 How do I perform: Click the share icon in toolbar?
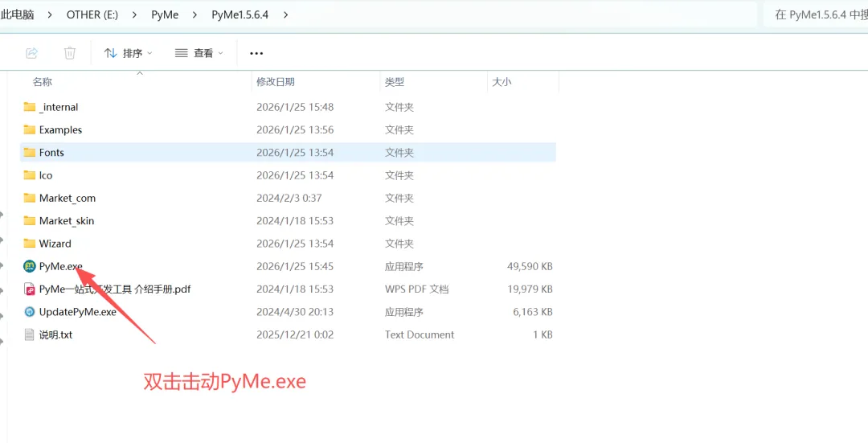pos(31,53)
